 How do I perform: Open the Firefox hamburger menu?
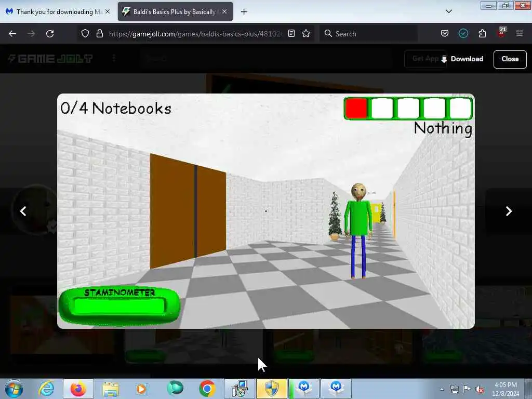(520, 33)
